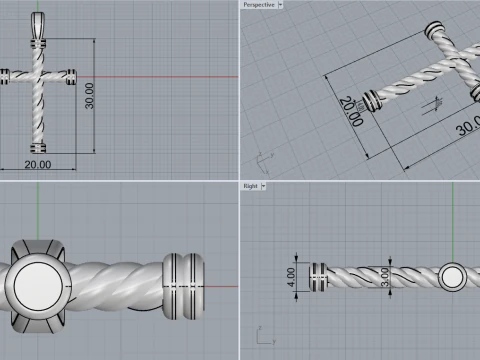Open the Right viewport dropdown arrow
This screenshot has height=360, width=480.
pyautogui.click(x=263, y=186)
